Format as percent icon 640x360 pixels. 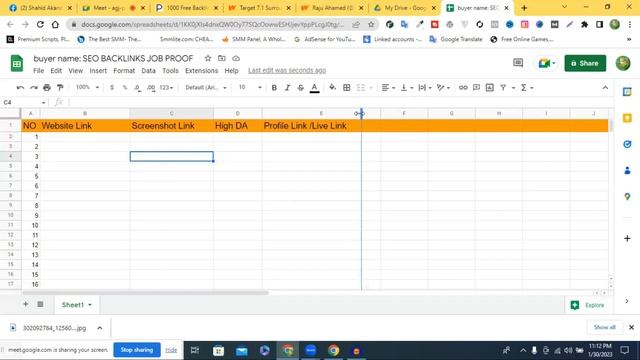(125, 87)
